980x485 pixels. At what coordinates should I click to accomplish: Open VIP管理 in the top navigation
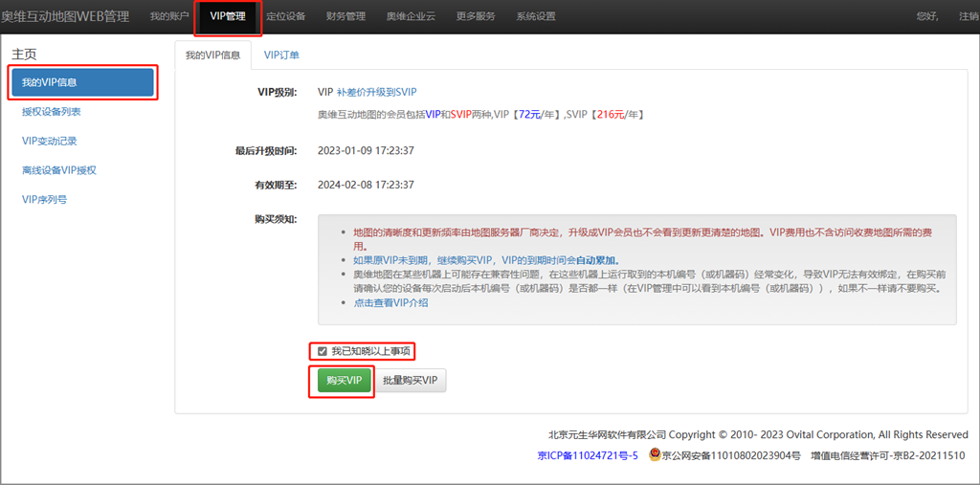pyautogui.click(x=228, y=16)
